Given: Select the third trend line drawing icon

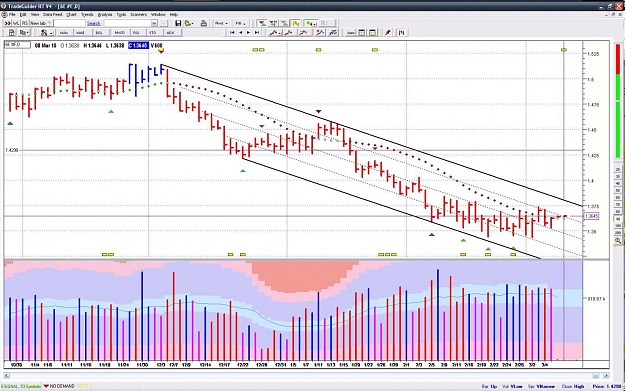Looking at the screenshot, I should pos(303,33).
